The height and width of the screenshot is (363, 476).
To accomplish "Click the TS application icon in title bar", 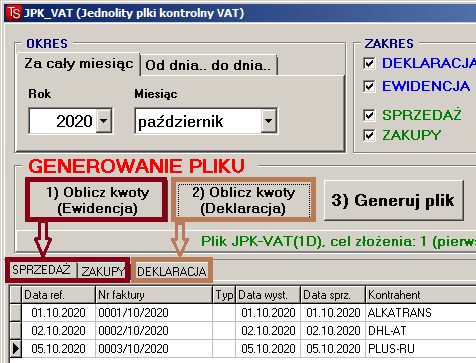I will [x=14, y=13].
